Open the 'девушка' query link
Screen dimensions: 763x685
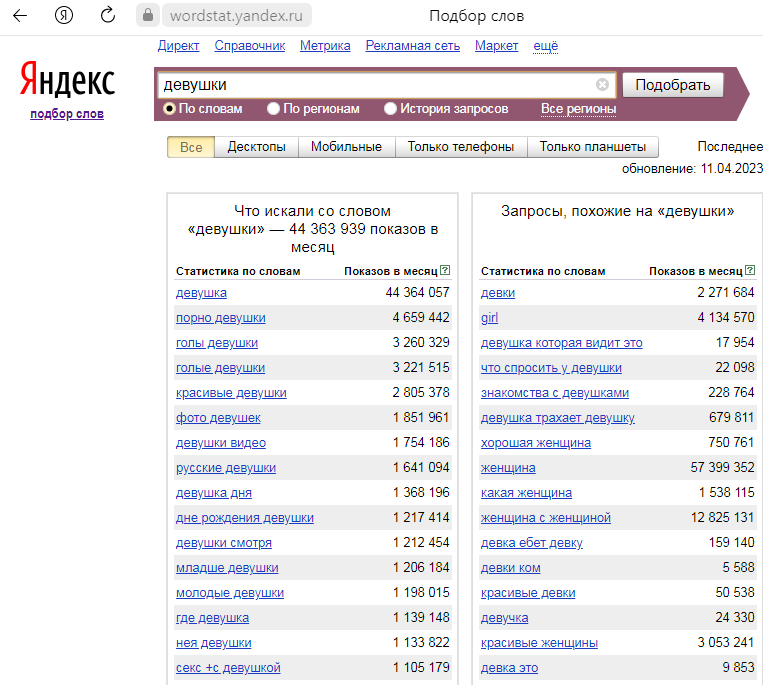[x=201, y=293]
